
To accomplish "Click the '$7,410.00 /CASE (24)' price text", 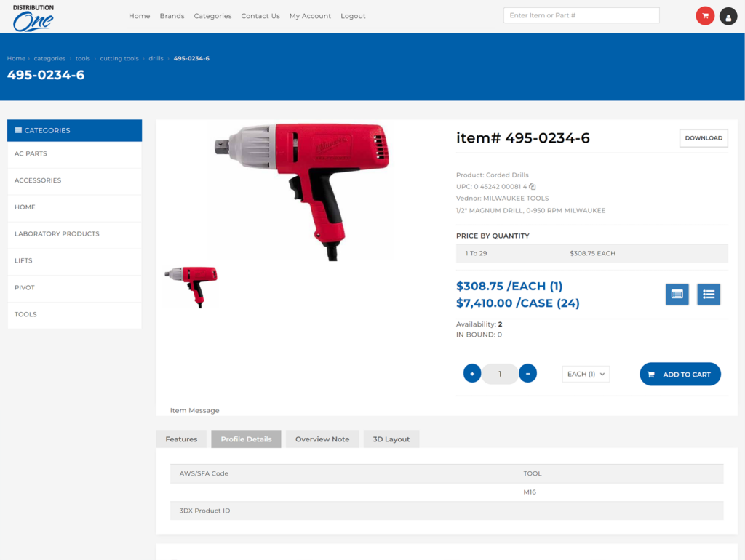I will [518, 303].
